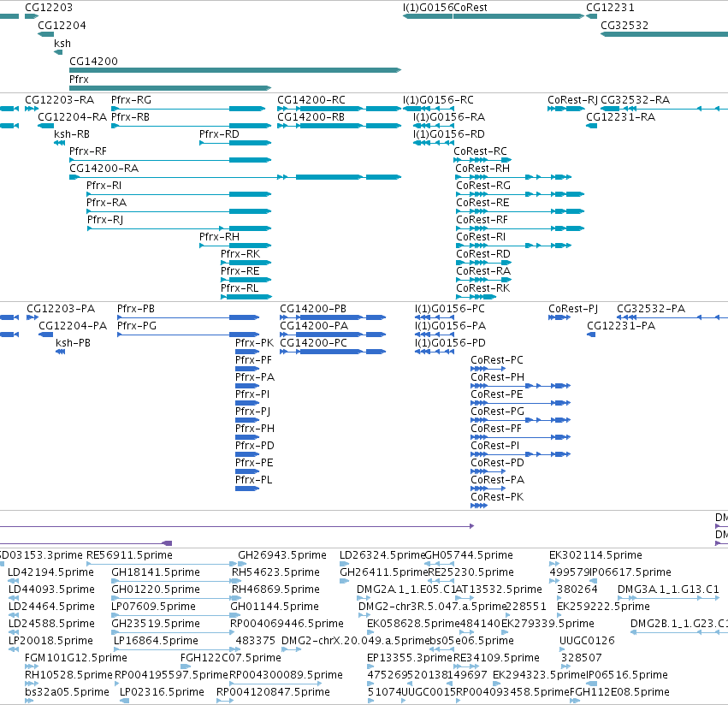This screenshot has width=728, height=705.
Task: Click the CG12231 gene label
Action: [610, 8]
